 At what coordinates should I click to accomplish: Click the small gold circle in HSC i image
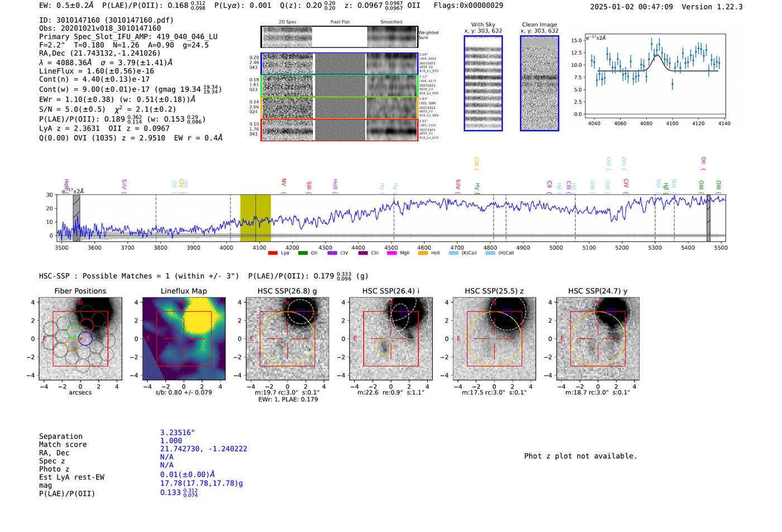point(384,347)
